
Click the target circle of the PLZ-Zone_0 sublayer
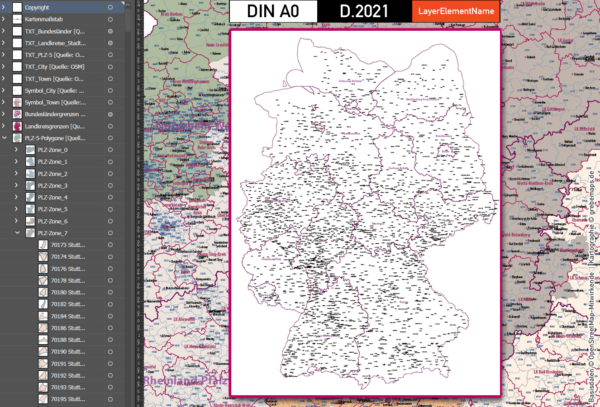[x=110, y=150]
